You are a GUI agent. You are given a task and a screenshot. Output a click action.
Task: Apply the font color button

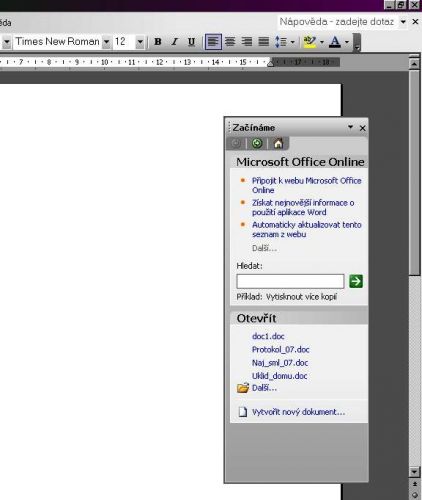point(335,42)
